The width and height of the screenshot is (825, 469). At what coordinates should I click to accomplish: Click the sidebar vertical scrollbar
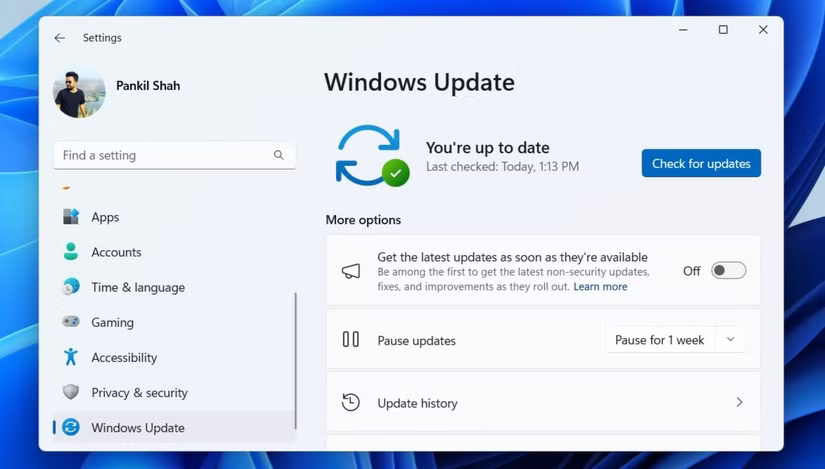(295, 361)
